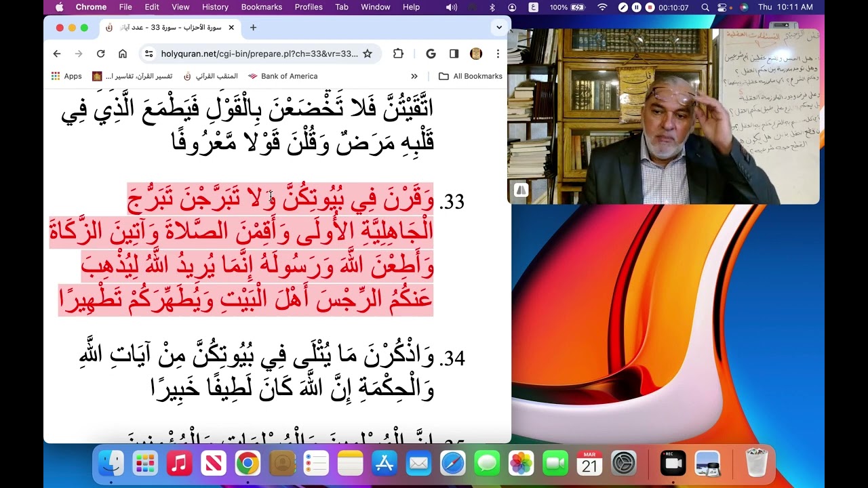Reload the holyquran.net page
Image resolution: width=868 pixels, height=488 pixels.
(100, 54)
